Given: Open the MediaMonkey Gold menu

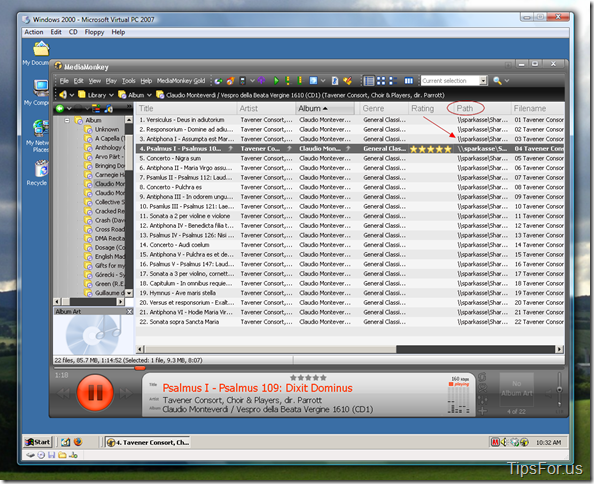Looking at the screenshot, I should click(181, 81).
